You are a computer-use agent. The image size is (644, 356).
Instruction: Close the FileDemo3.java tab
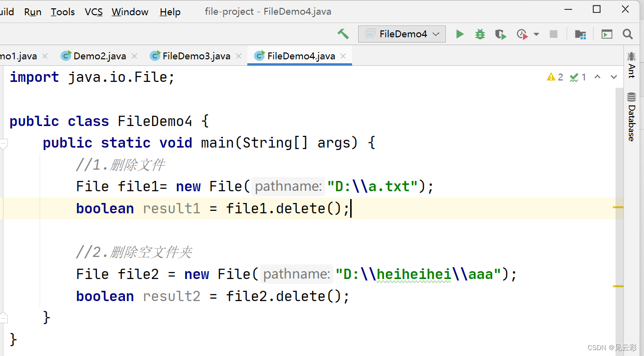click(239, 56)
